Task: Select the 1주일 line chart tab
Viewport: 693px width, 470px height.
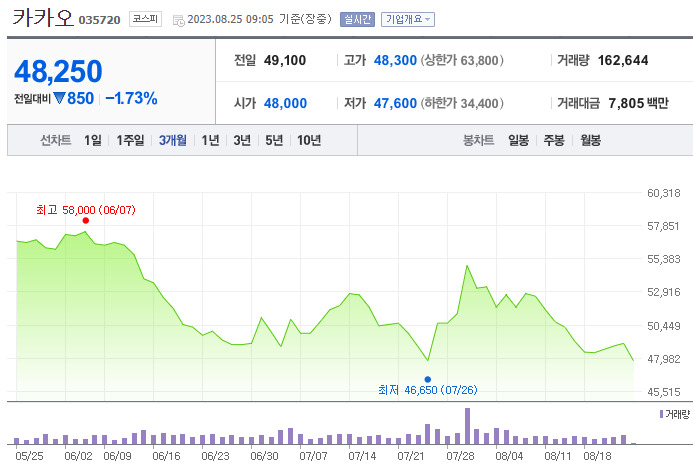Action: tap(130, 140)
